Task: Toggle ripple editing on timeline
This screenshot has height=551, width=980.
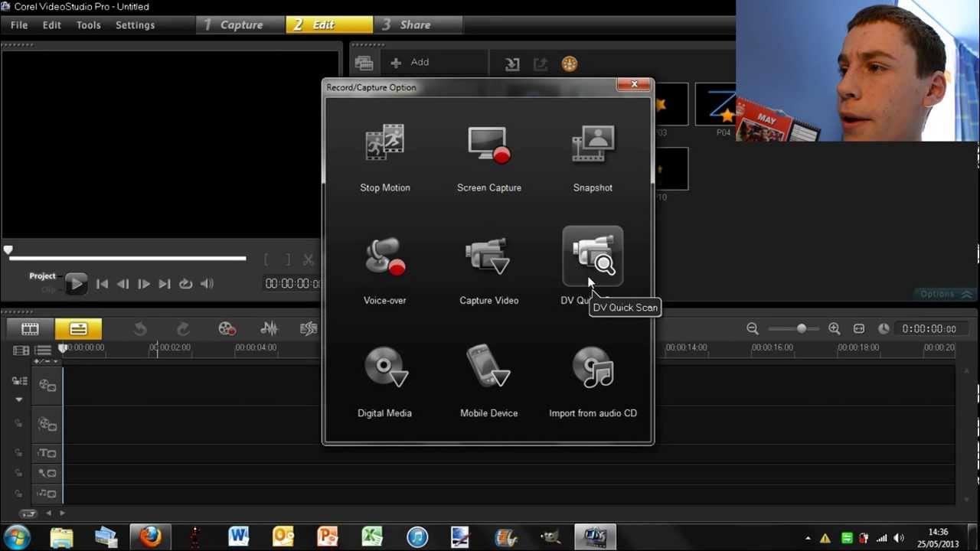Action: click(20, 381)
